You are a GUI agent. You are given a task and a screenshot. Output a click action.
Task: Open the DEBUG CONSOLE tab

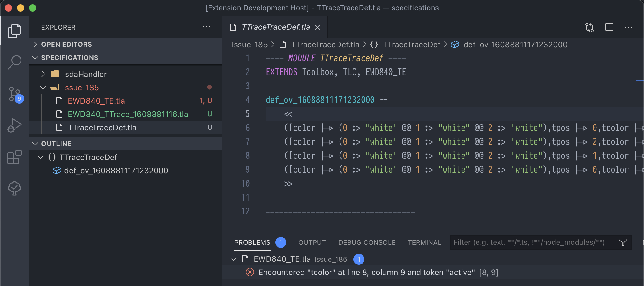(x=367, y=242)
